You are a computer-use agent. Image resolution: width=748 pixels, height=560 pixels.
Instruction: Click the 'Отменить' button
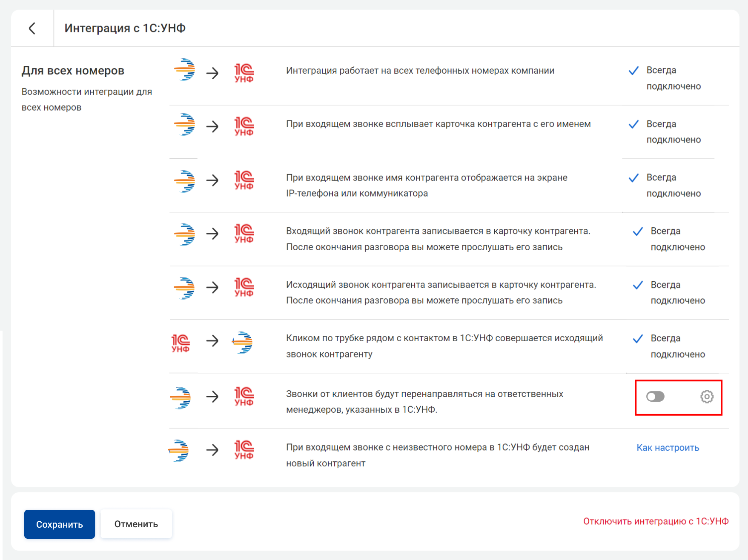coord(136,524)
